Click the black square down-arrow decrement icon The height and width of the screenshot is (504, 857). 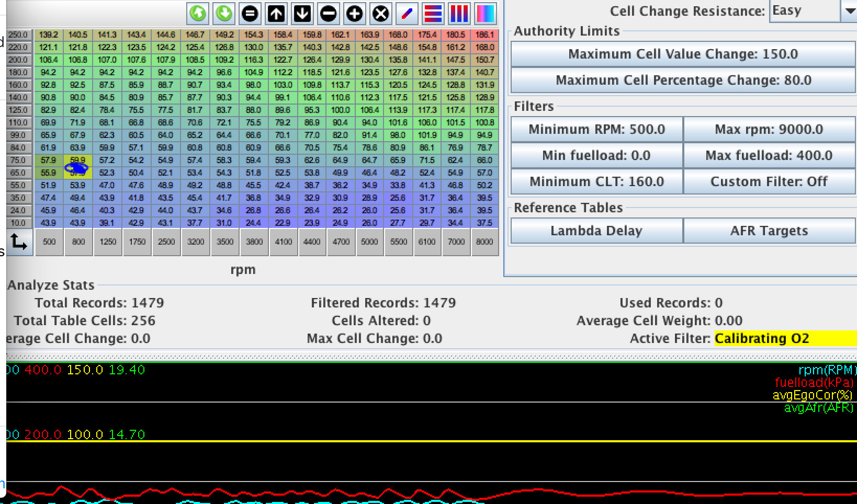pyautogui.click(x=302, y=13)
